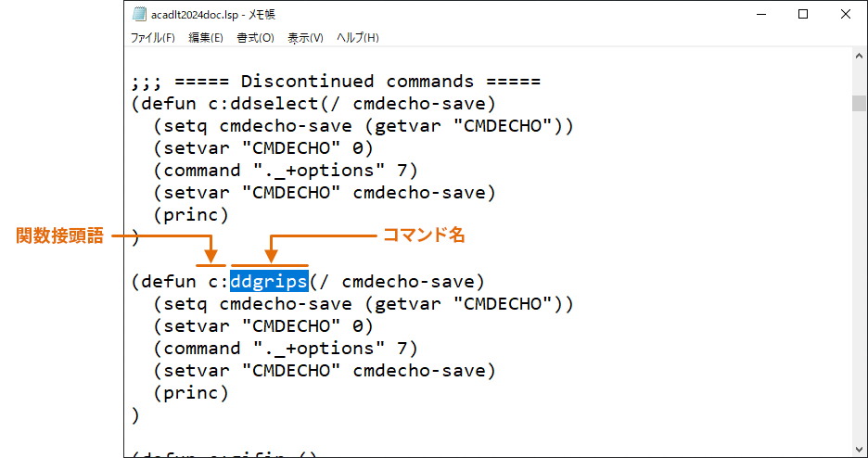
Task: Place cursor in the Discontinued commands comment line
Action: (336, 82)
